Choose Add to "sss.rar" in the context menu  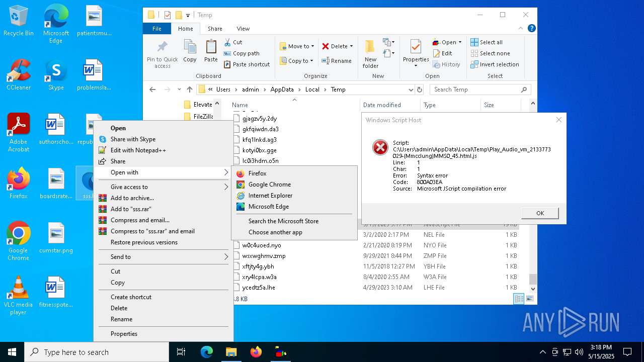164,209
